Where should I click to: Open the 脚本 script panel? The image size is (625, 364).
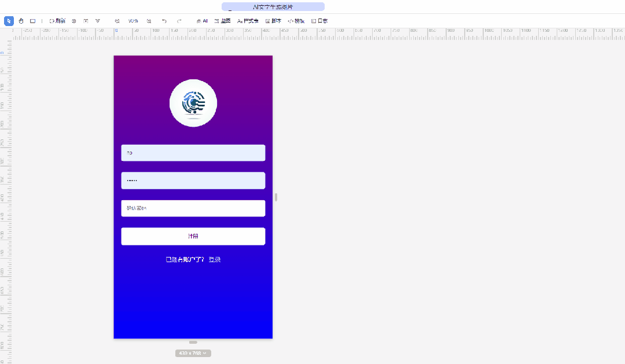pyautogui.click(x=273, y=21)
